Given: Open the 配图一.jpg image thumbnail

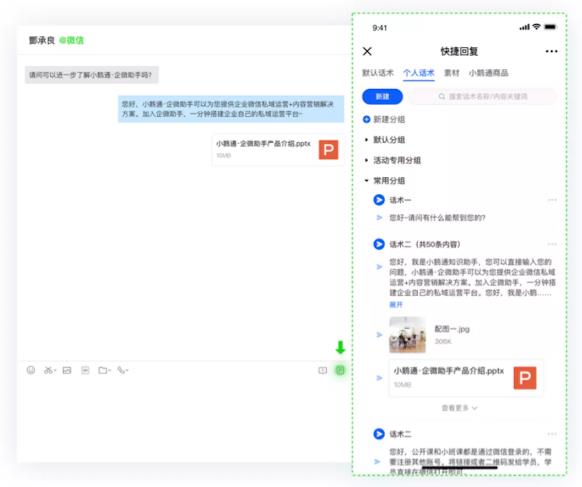Looking at the screenshot, I should click(x=407, y=335).
